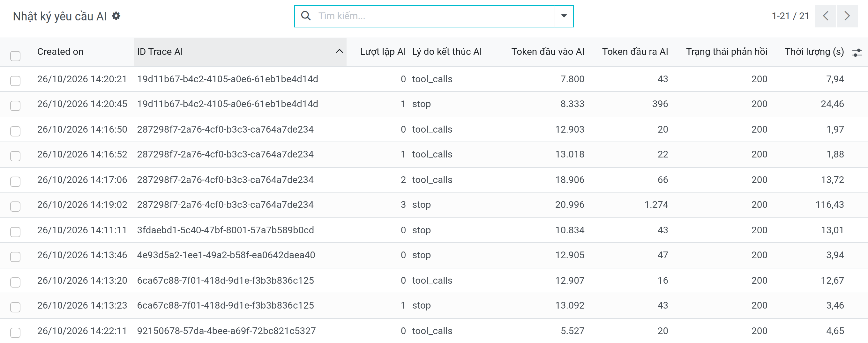Click output token value 1.274
The image size is (868, 343).
click(656, 205)
